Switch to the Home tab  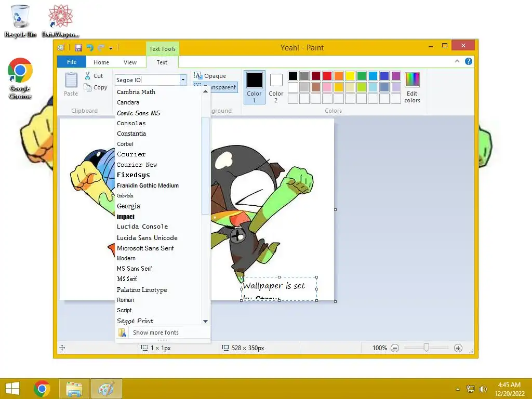point(101,62)
